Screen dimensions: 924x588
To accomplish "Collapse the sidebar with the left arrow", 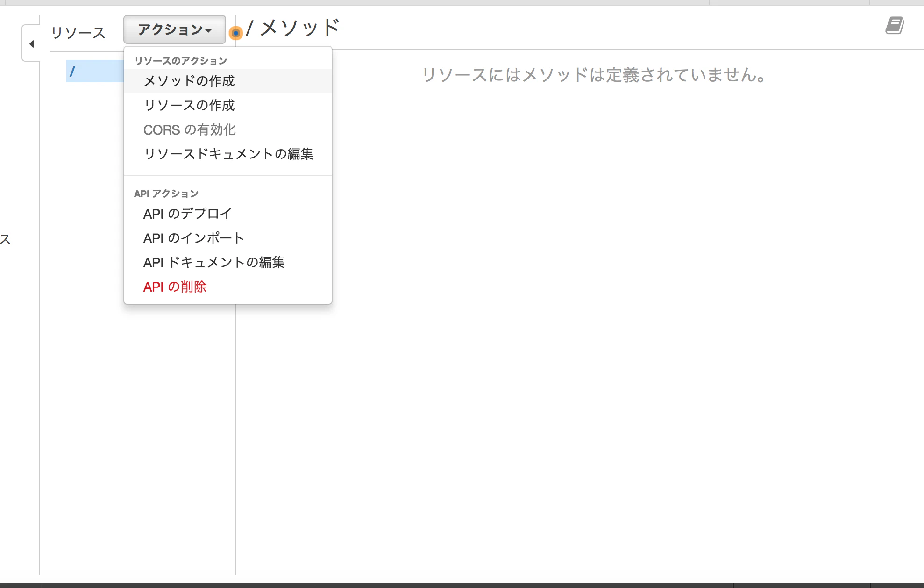I will [x=31, y=44].
